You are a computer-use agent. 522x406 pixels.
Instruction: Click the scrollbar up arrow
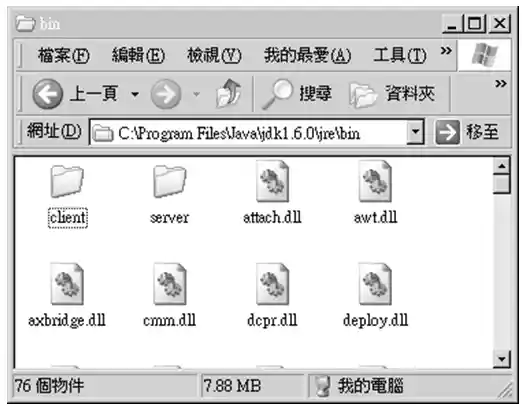click(502, 166)
